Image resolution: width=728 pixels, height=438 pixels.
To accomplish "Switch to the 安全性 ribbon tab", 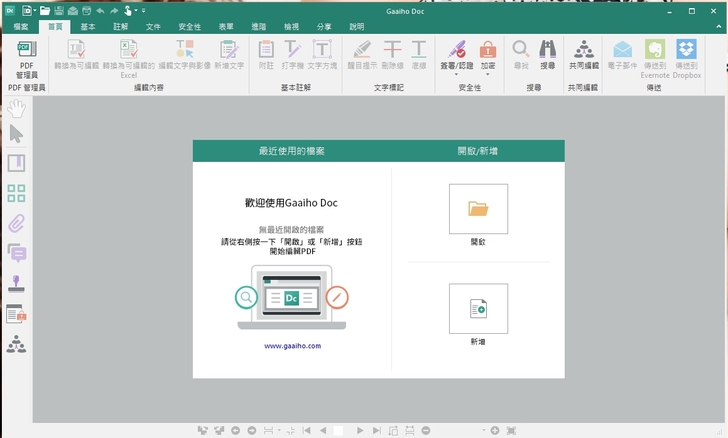I will click(189, 27).
